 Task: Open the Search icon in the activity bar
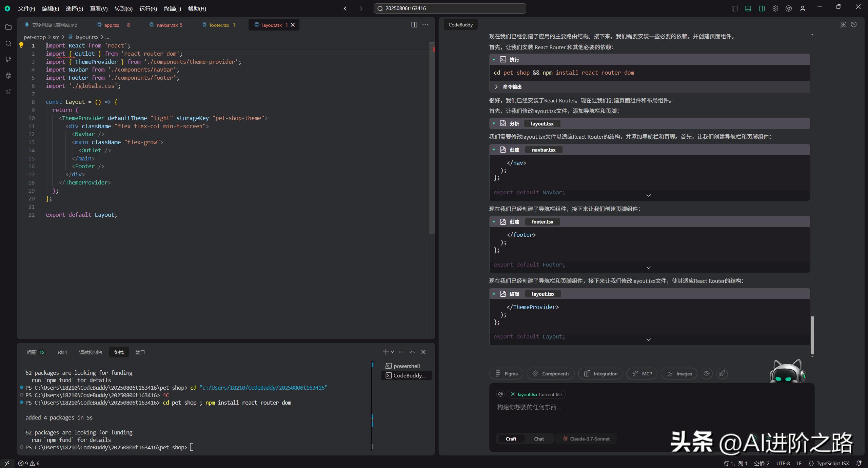click(8, 43)
